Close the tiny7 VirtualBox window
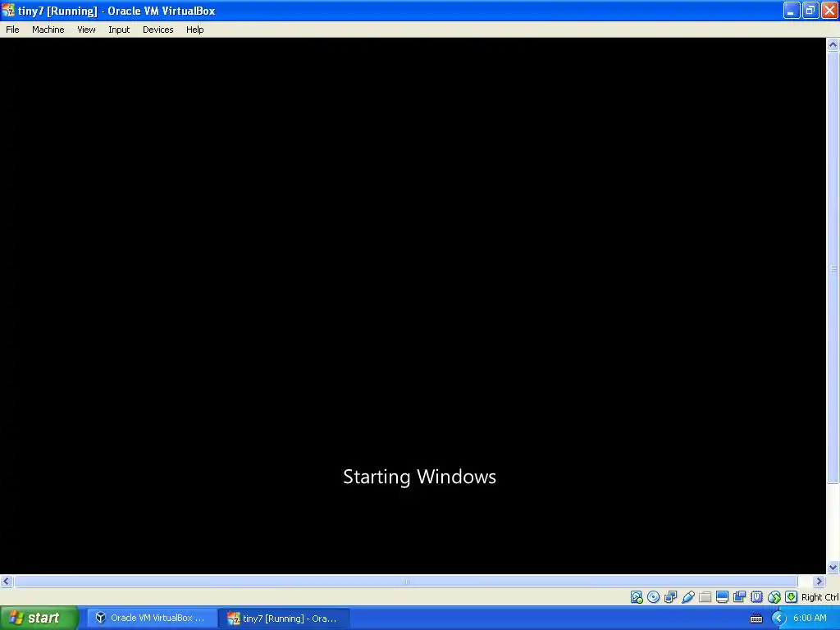 (829, 11)
